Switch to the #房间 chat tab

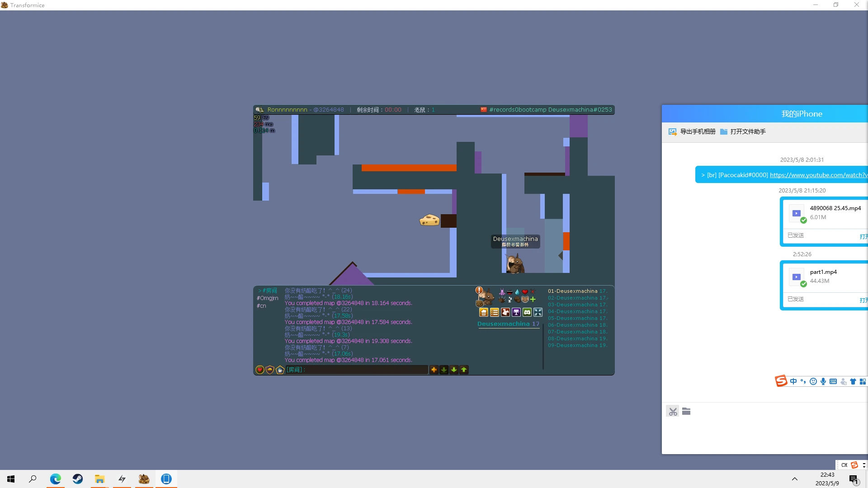point(268,291)
